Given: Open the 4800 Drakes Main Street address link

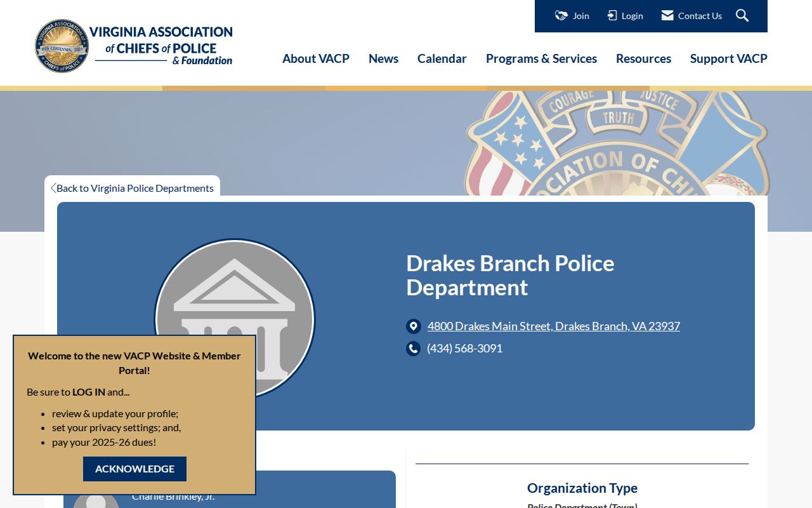Looking at the screenshot, I should [554, 326].
